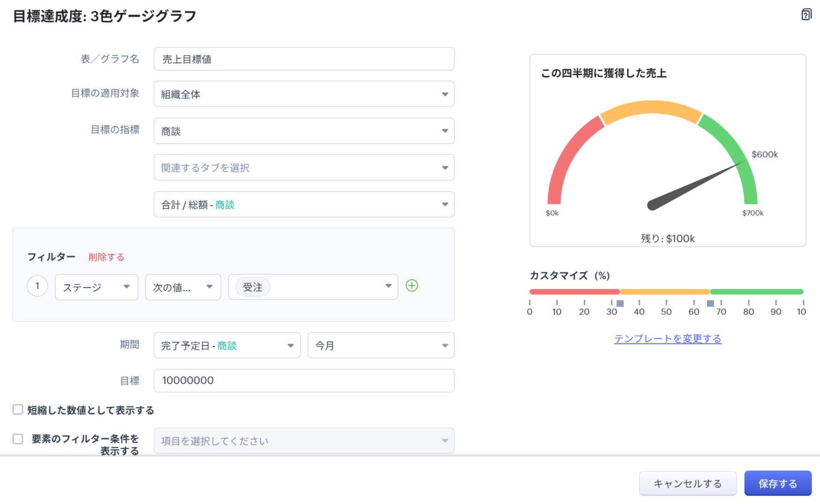Open the filter value dropdown containing 受注
The height and width of the screenshot is (504, 820).
pyautogui.click(x=313, y=287)
